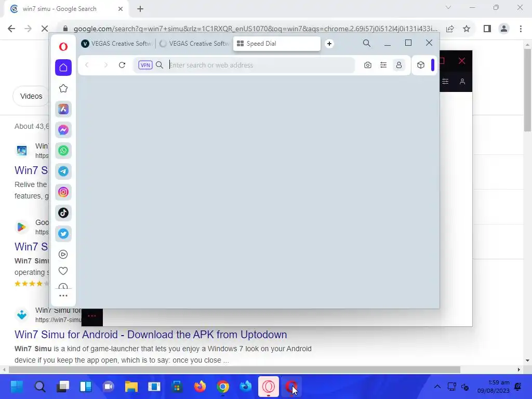
Task: Show hidden system tray icons
Action: pyautogui.click(x=437, y=387)
